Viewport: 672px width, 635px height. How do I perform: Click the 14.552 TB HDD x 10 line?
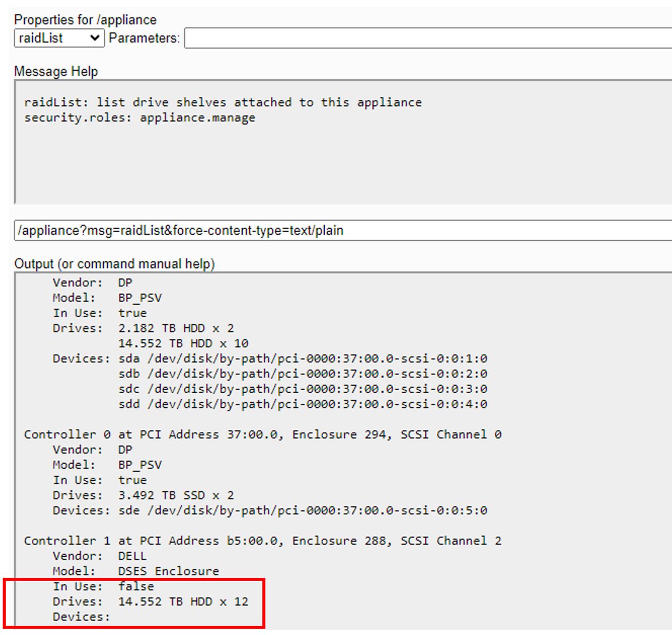tap(183, 343)
